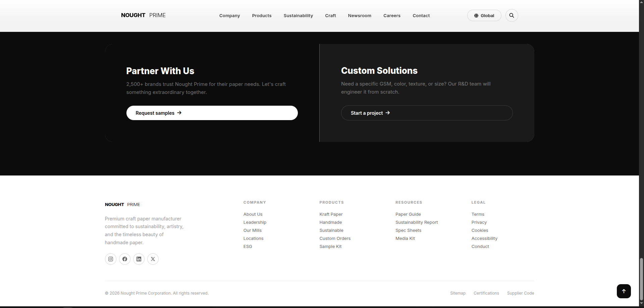Click the page vertical scrollbar thumb

click(x=641, y=279)
